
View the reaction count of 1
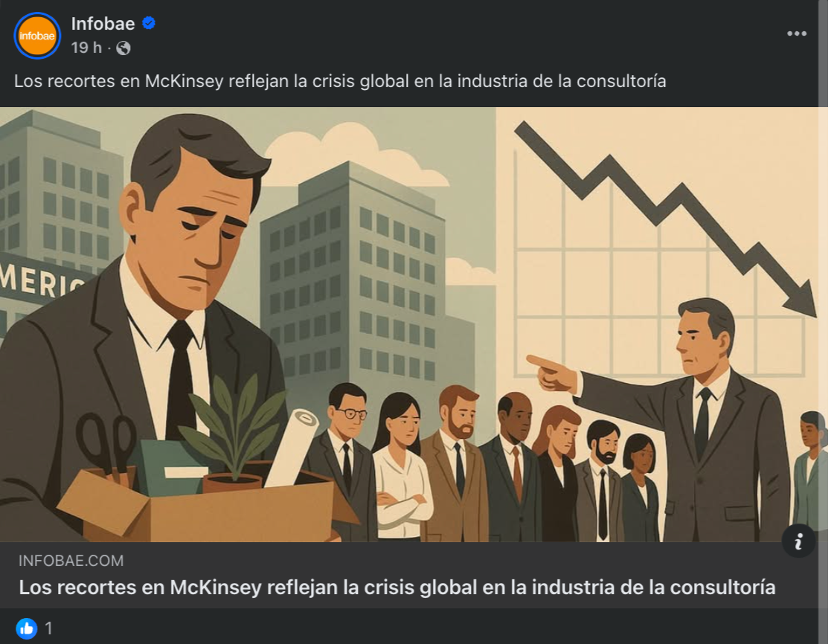49,628
